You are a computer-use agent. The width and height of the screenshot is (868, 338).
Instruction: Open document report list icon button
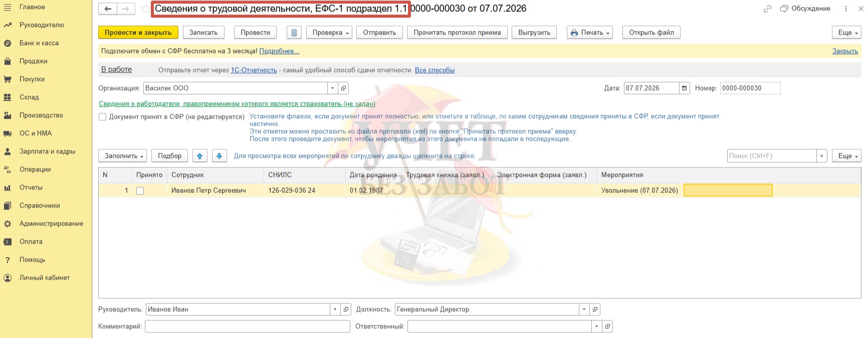(294, 33)
